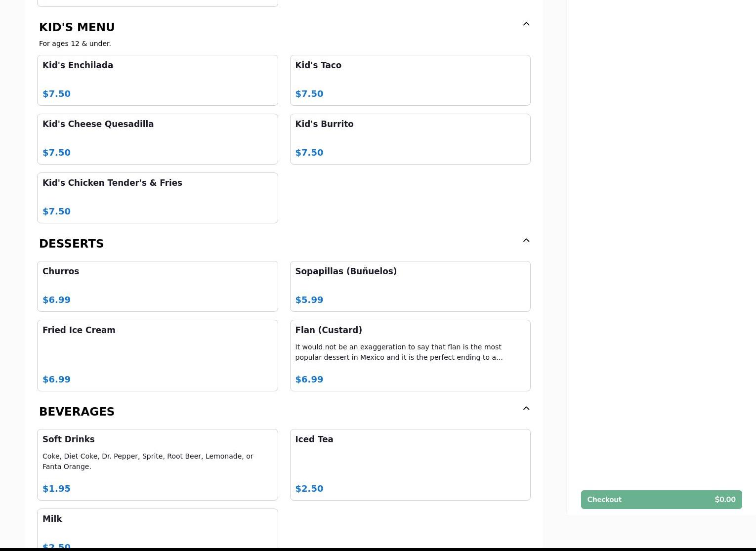Pick the Sopapillas (Buñuelos) dessert

click(x=410, y=286)
